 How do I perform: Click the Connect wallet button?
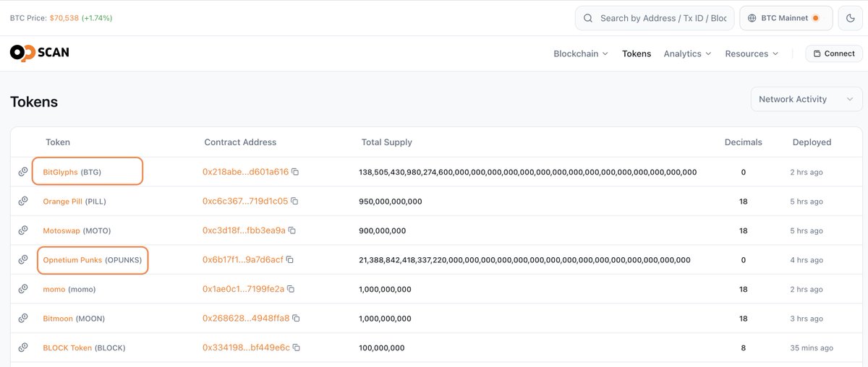coord(834,53)
